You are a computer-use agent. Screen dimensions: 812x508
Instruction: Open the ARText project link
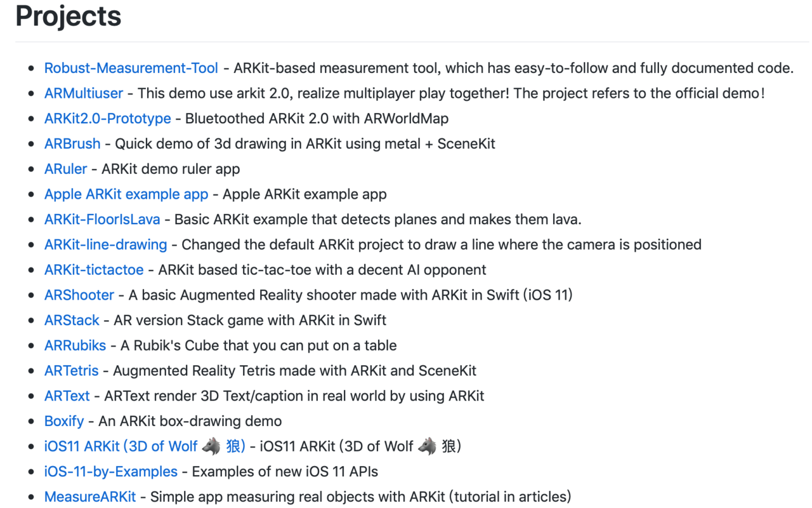67,396
